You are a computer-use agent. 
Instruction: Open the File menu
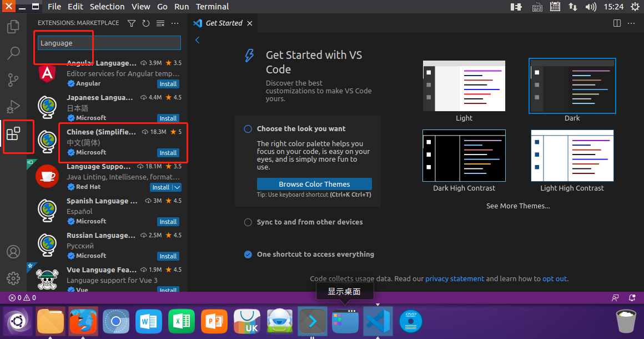(54, 7)
